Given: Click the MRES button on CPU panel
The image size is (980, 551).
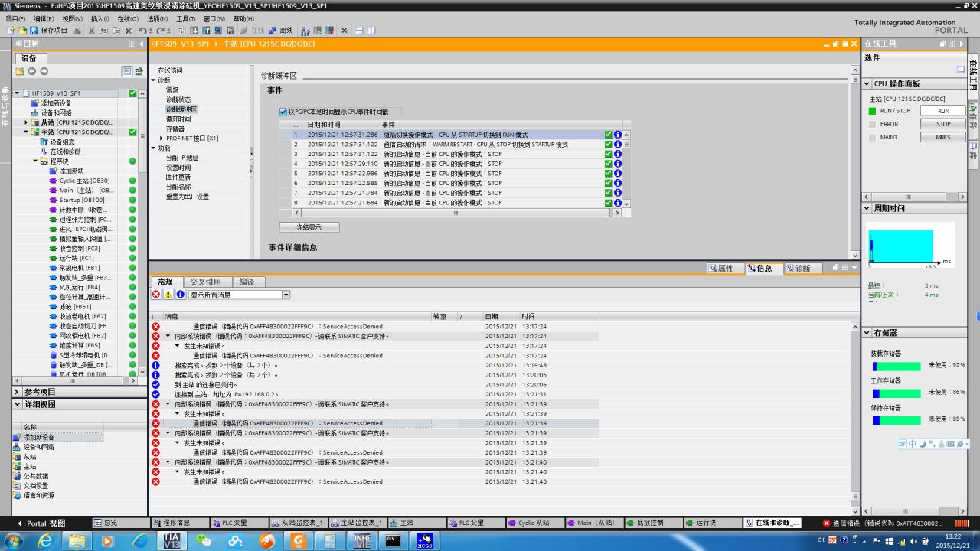Looking at the screenshot, I should (943, 137).
